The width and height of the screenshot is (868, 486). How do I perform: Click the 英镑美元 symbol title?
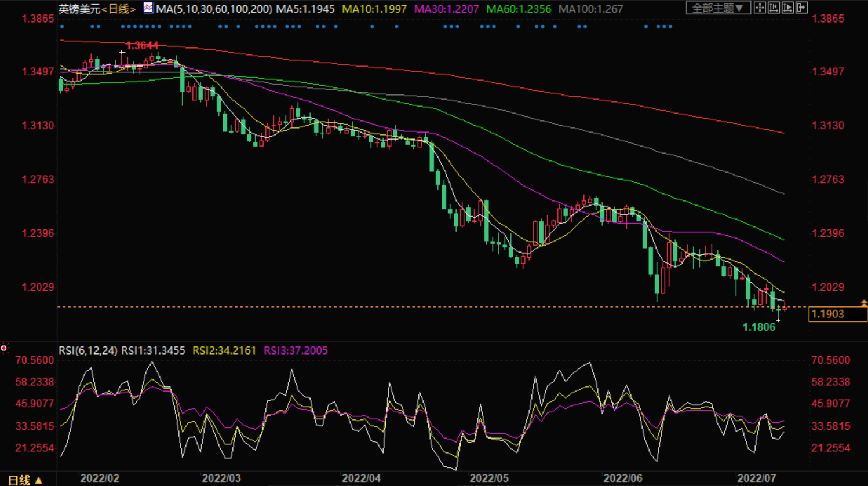(79, 9)
